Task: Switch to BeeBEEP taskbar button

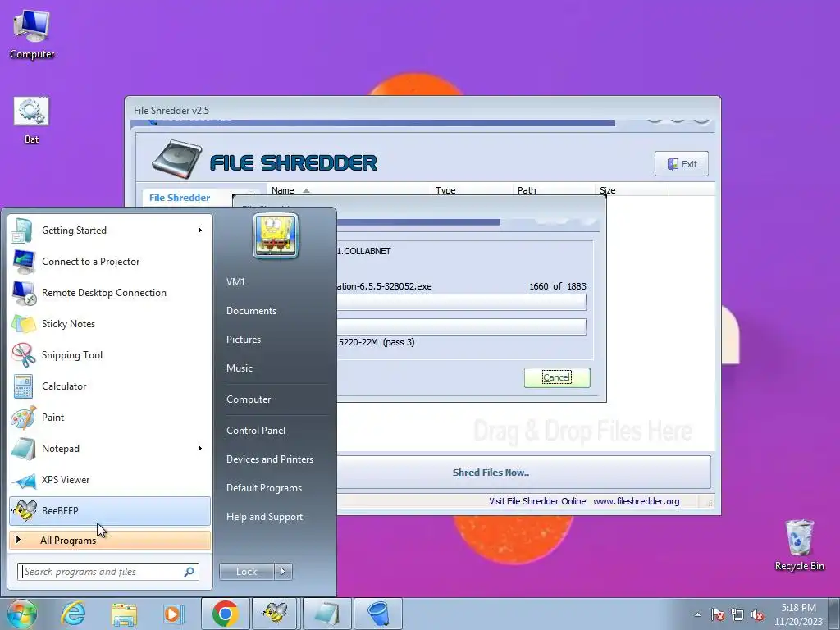Action: tap(275, 614)
